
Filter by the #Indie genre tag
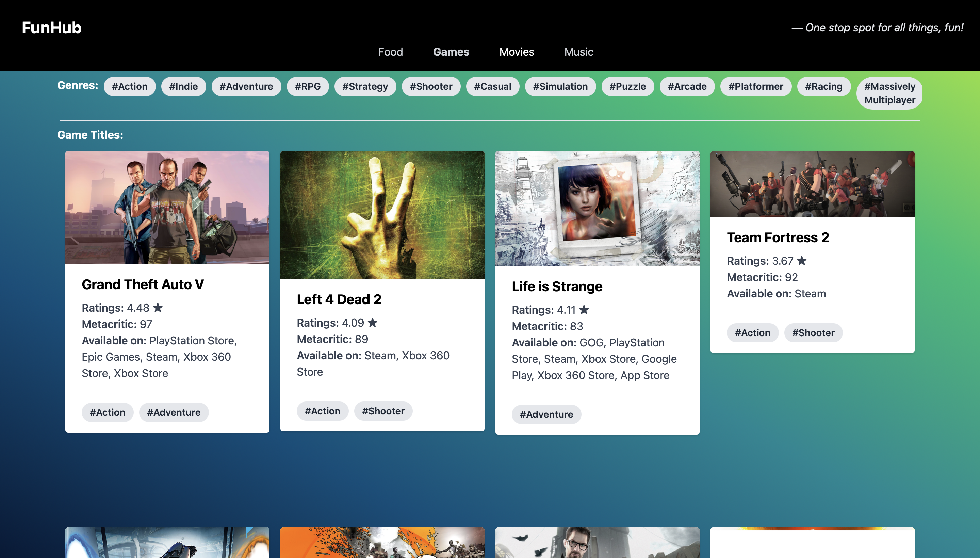click(x=183, y=87)
